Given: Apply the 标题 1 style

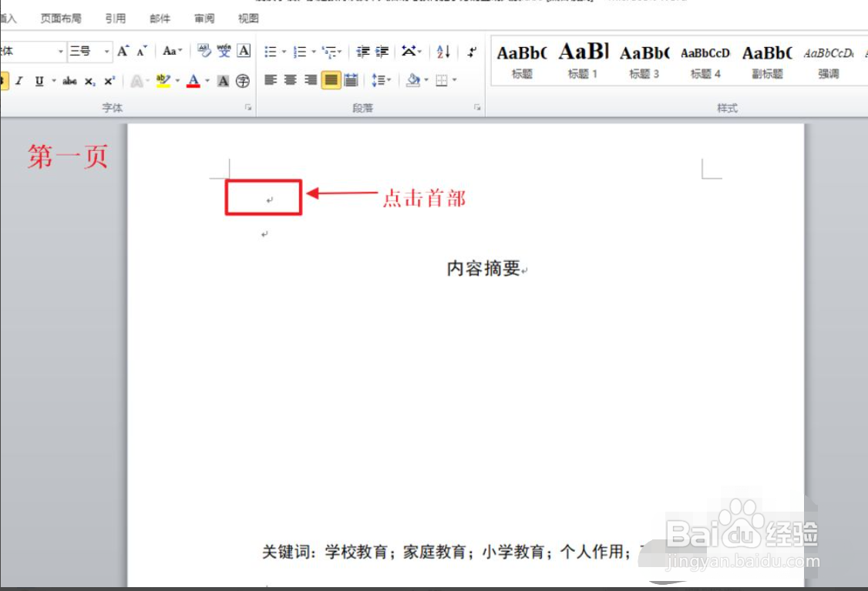Looking at the screenshot, I should [x=583, y=62].
